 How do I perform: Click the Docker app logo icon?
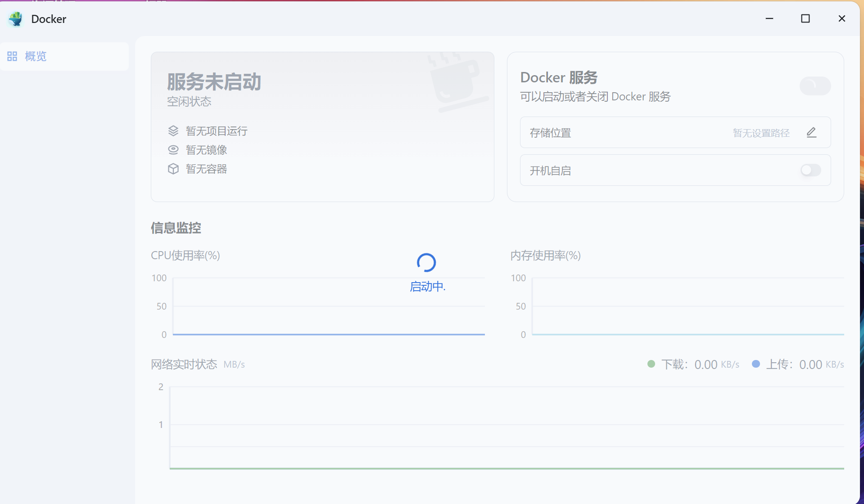tap(16, 19)
